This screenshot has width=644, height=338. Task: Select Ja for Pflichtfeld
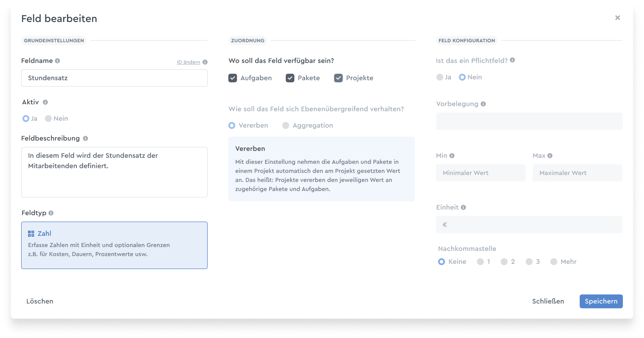tap(440, 77)
